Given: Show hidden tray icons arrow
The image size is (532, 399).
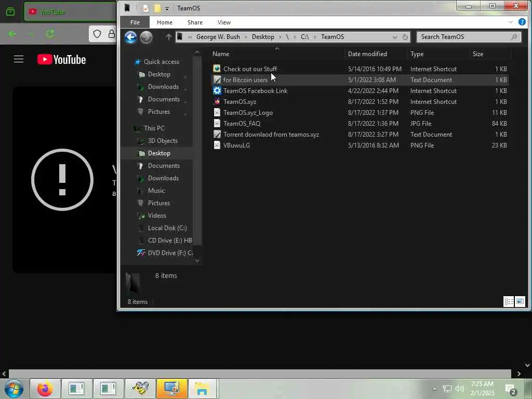Looking at the screenshot, I should point(434,389).
